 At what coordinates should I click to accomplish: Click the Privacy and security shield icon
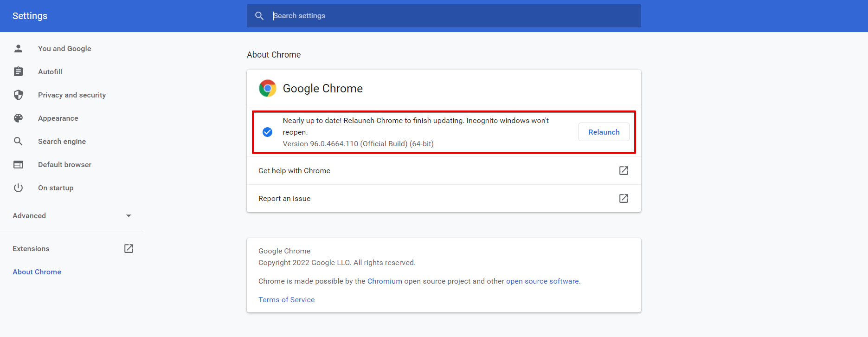[18, 95]
